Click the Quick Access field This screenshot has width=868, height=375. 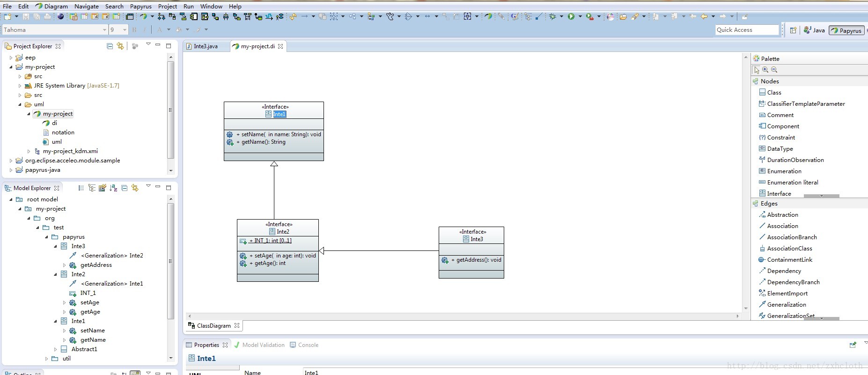[747, 30]
